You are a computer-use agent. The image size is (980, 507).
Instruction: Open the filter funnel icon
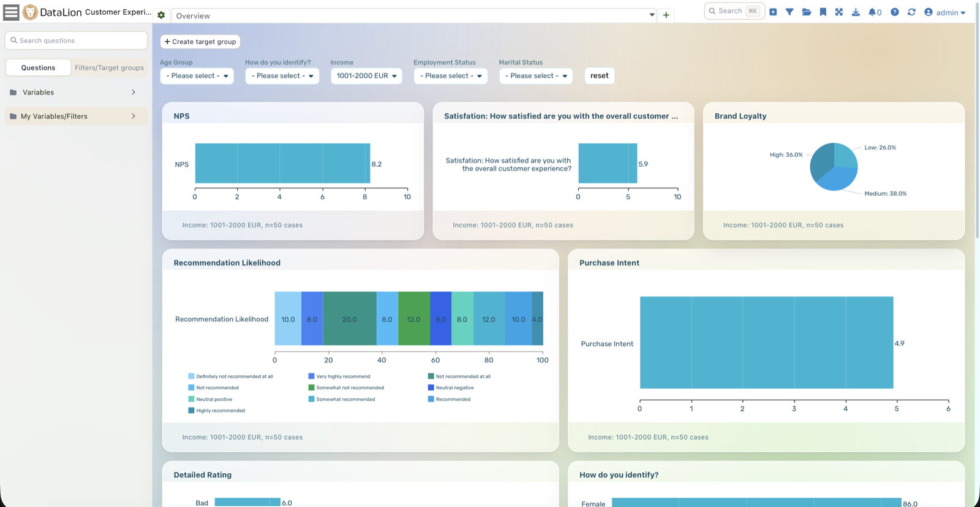click(x=790, y=12)
